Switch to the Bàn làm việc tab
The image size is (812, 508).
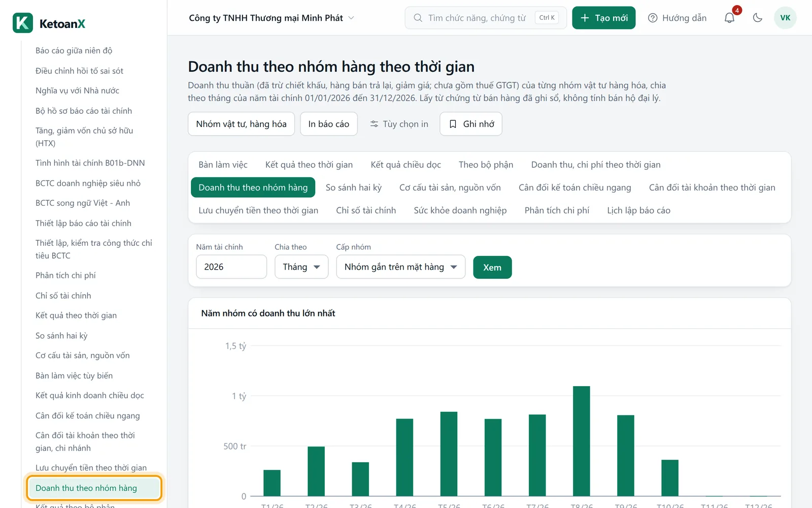tap(223, 165)
